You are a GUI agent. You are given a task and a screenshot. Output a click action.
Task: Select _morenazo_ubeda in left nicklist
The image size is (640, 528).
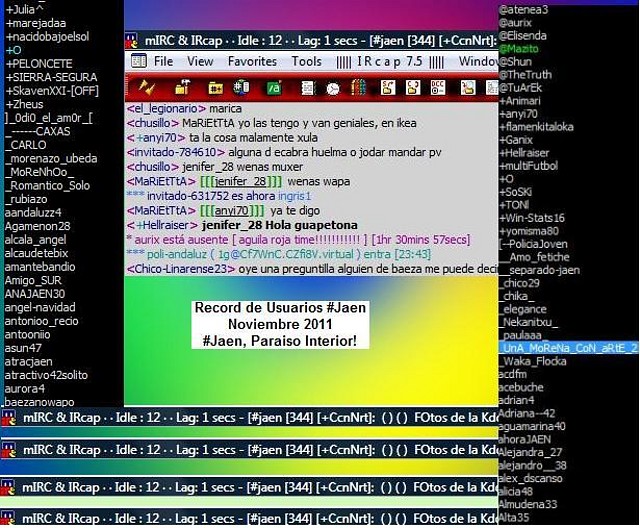point(51,158)
